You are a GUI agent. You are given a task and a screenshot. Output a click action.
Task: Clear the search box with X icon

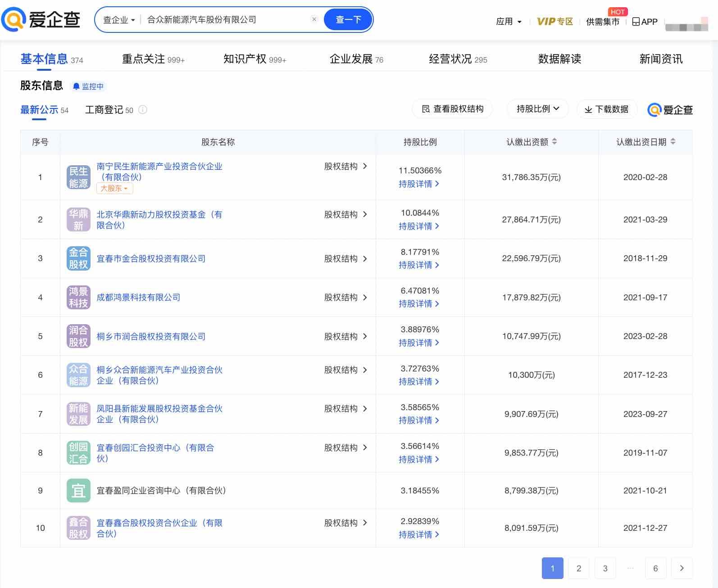point(314,19)
